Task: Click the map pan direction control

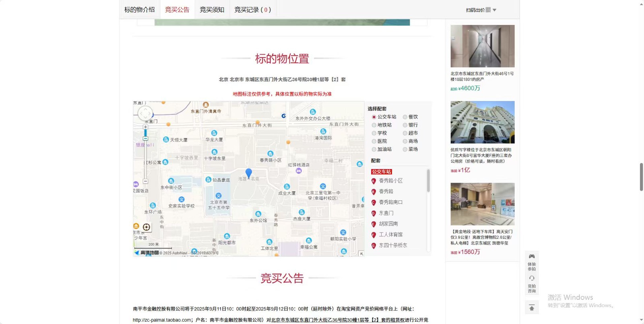Action: click(145, 114)
